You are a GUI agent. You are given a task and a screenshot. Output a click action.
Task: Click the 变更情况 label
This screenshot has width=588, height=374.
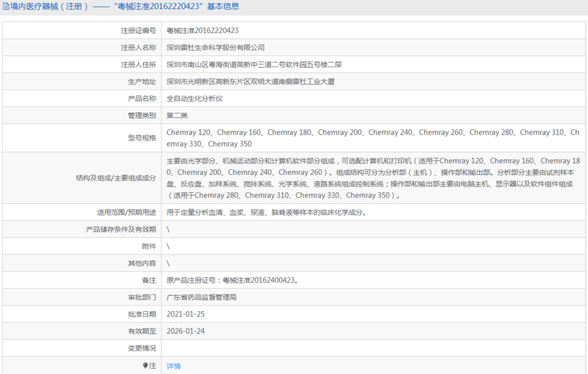(x=142, y=348)
